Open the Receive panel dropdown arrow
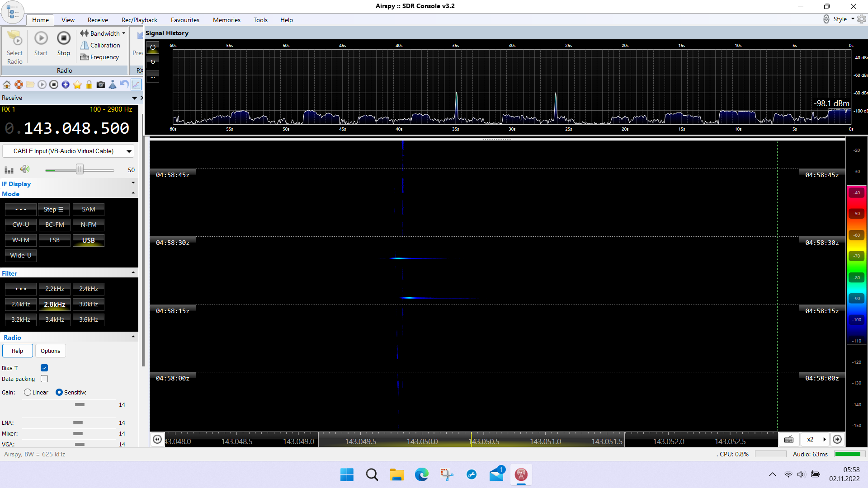This screenshot has height=488, width=868. [134, 98]
